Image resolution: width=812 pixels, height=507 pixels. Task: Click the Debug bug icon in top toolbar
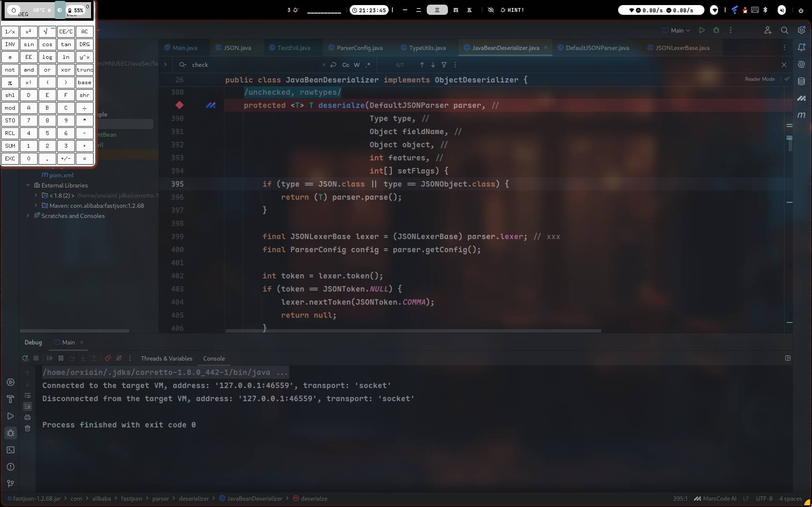pyautogui.click(x=716, y=30)
